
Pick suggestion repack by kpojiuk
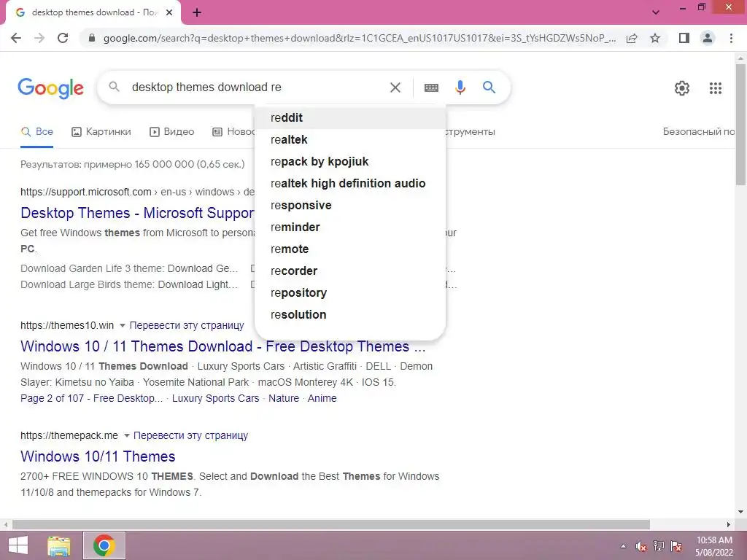coord(350,161)
